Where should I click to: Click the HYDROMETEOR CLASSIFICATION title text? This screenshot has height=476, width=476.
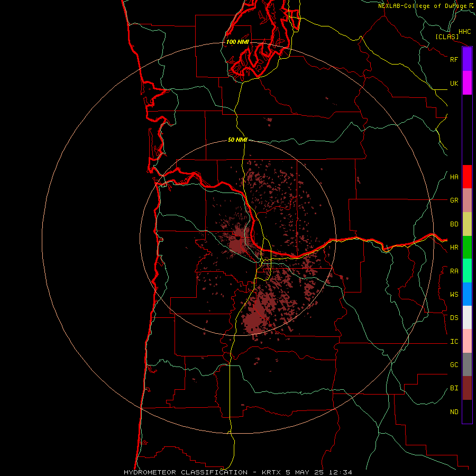click(x=186, y=472)
